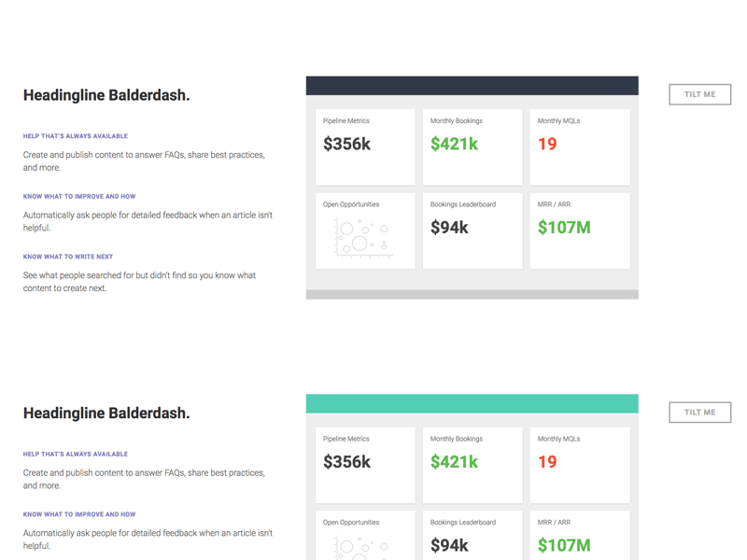Click the upper TILT ME button
Image resolution: width=747 pixels, height=560 pixels.
click(699, 94)
